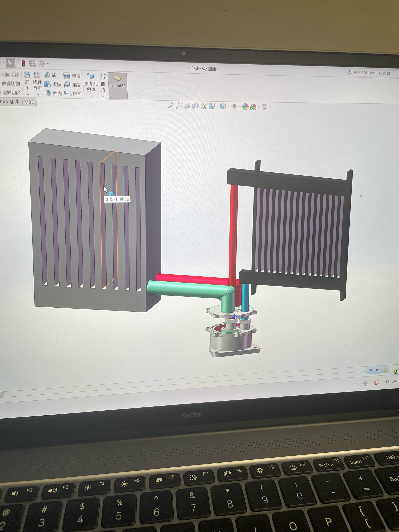Viewport: 399px width, 532px height.
Task: Select the Draft (拔模) tool
Action: 47,84
